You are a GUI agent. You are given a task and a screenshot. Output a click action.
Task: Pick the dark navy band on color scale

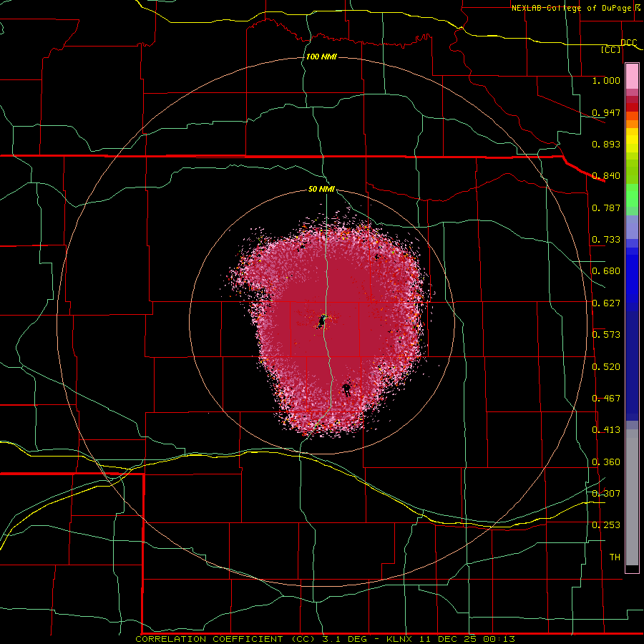click(632, 366)
